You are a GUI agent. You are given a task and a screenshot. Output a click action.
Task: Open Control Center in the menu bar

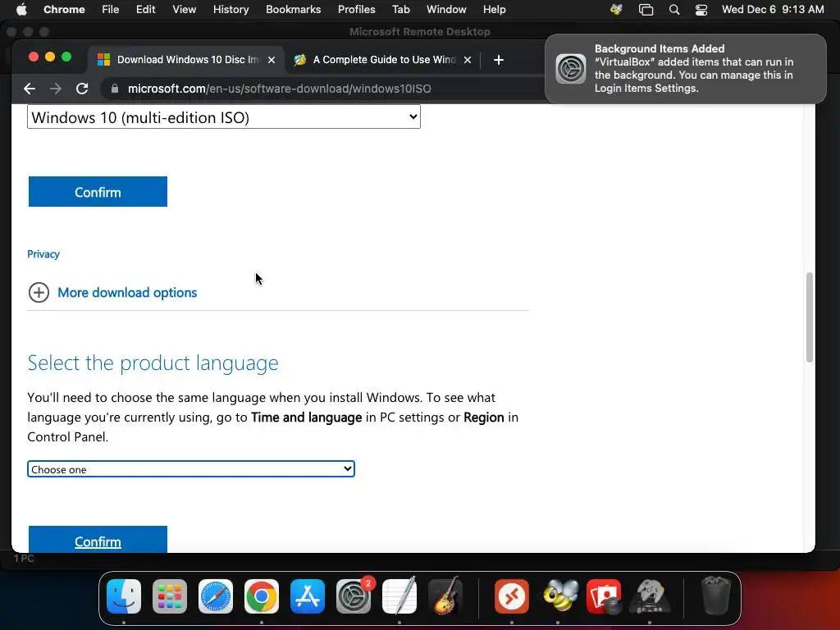701,10
